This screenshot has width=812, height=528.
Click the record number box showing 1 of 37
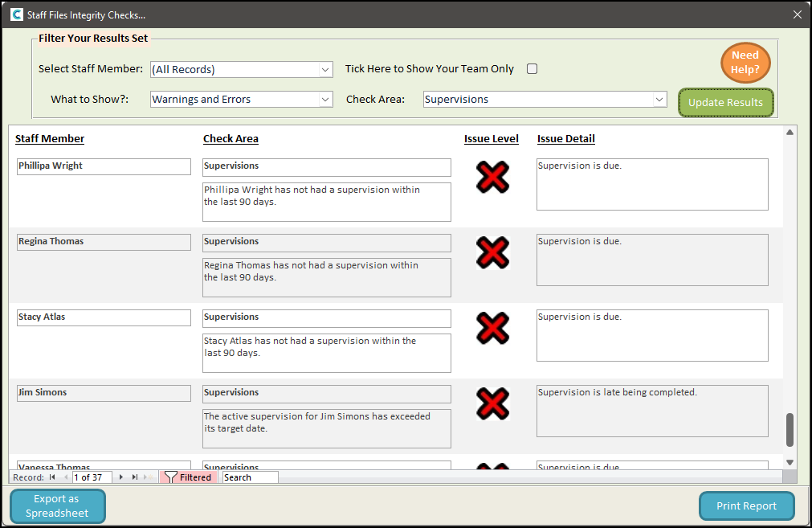pos(92,477)
